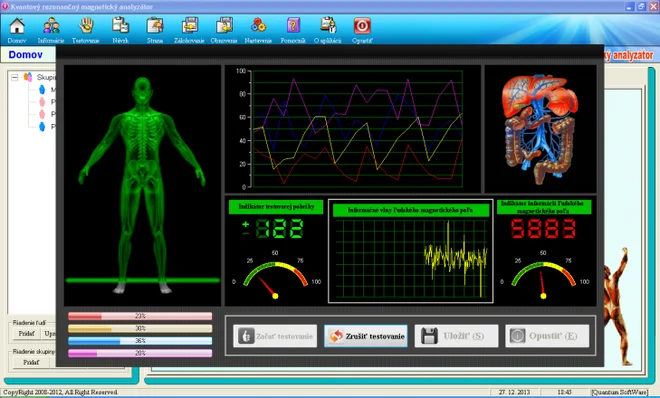Click the Začať testovanie button
Image resolution: width=660 pixels, height=398 pixels.
(275, 336)
